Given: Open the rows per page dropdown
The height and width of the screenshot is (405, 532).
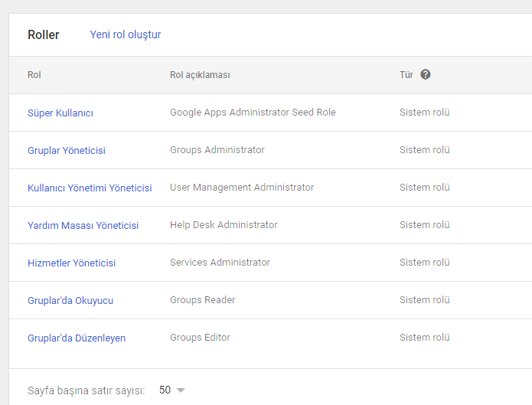Looking at the screenshot, I should [x=181, y=390].
